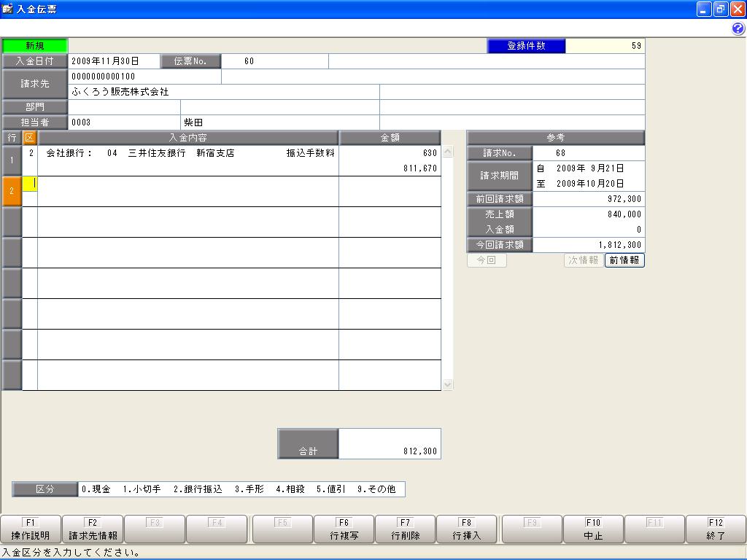The height and width of the screenshot is (560, 747).
Task: Click the 金額 column header
Action: [390, 138]
